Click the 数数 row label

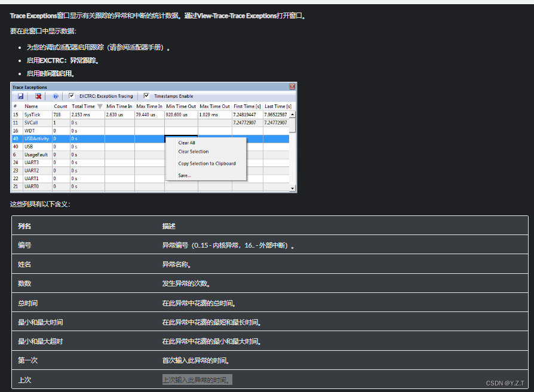[24, 283]
